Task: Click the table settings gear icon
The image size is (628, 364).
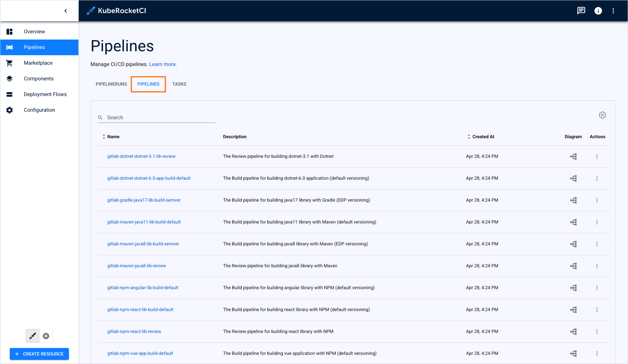Action: click(603, 115)
